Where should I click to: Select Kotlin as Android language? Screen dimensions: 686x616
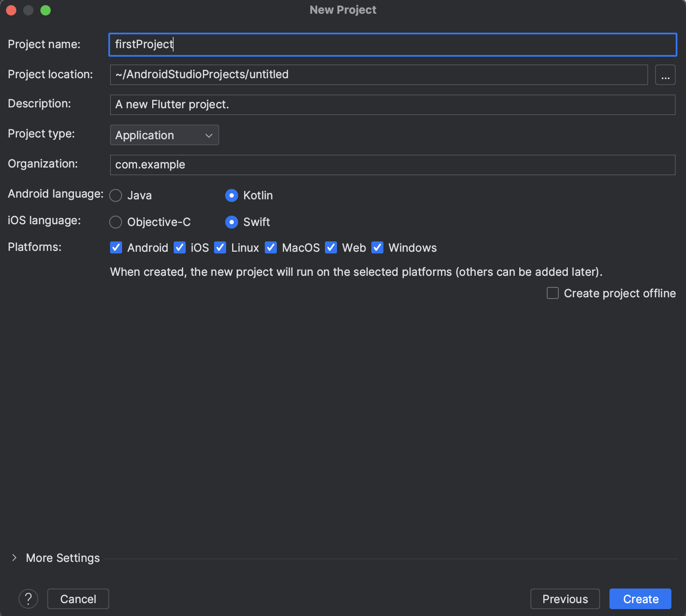click(232, 196)
